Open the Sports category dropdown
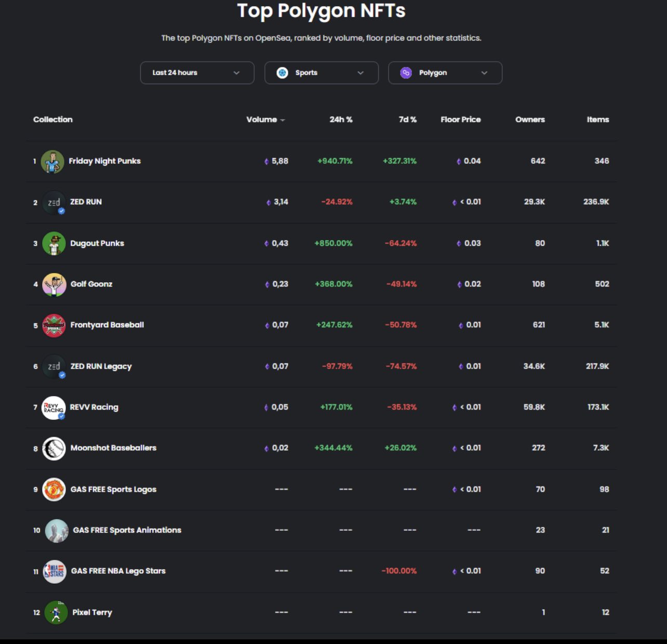 [321, 73]
